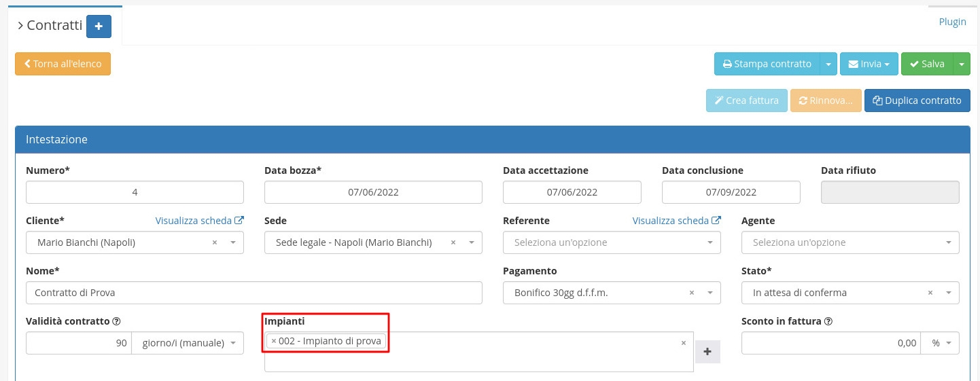
Task: Open the Referente dropdown
Action: [x=611, y=242]
